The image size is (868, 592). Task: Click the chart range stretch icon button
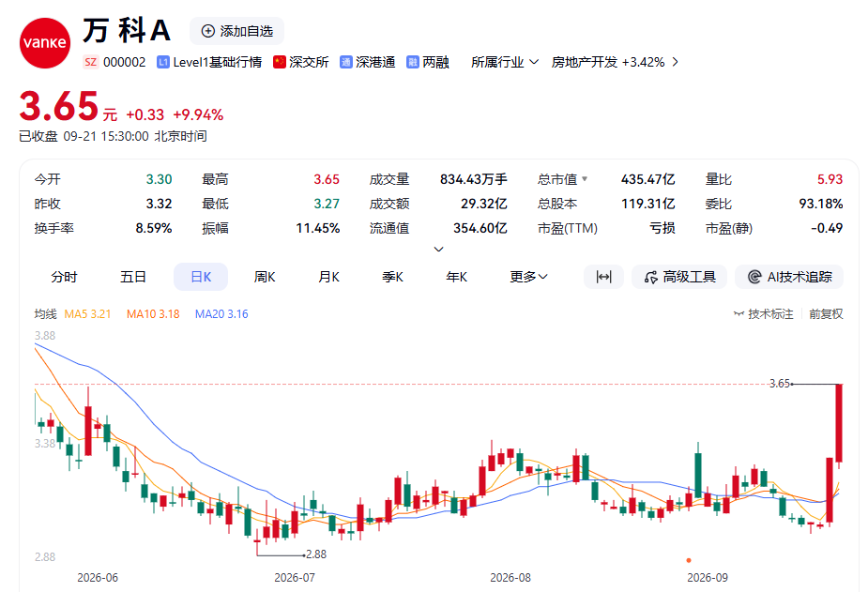click(x=603, y=277)
